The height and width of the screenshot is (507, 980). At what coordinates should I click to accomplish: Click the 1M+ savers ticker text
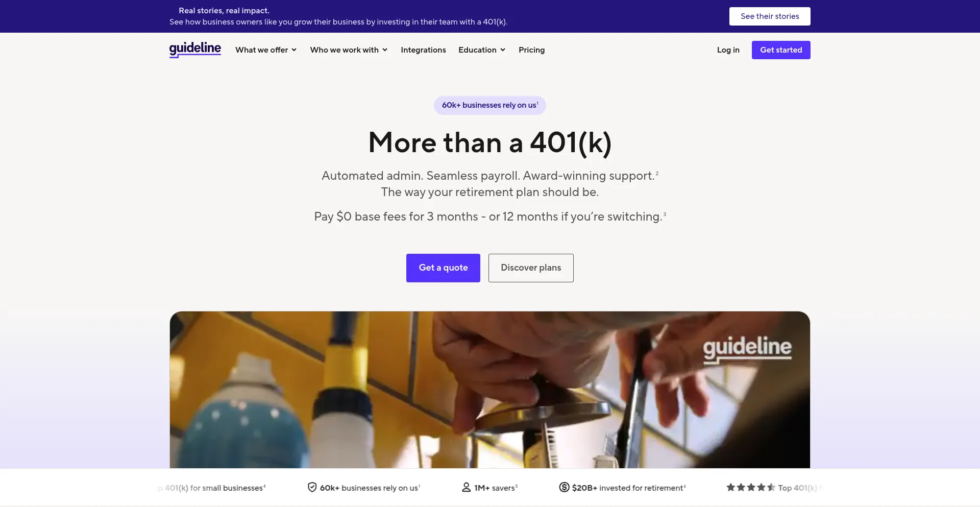pos(496,488)
